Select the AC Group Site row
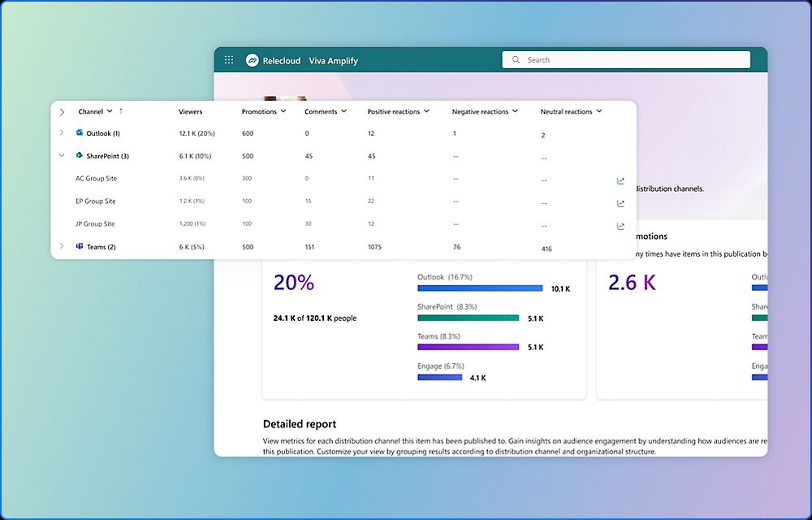The height and width of the screenshot is (520, 812). point(343,178)
